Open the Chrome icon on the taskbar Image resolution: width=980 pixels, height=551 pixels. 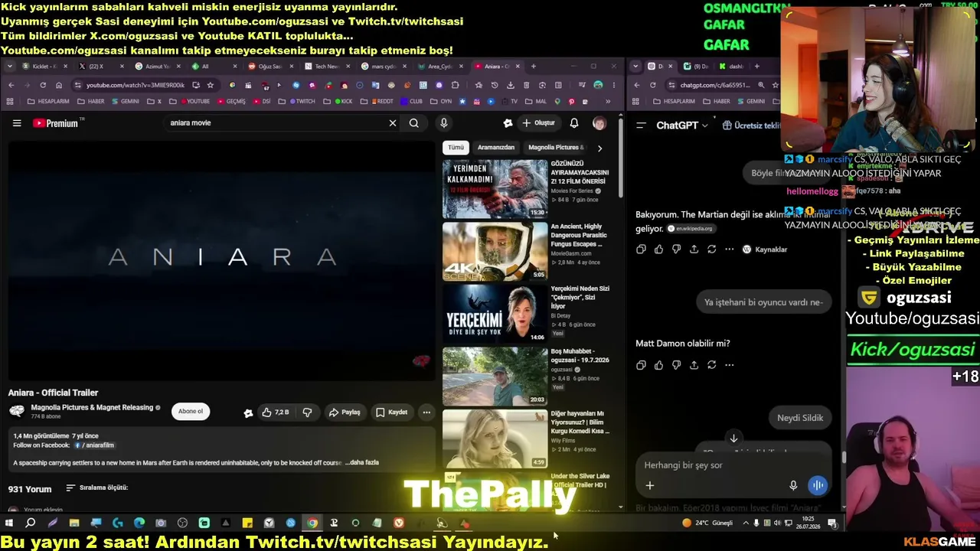click(x=312, y=523)
